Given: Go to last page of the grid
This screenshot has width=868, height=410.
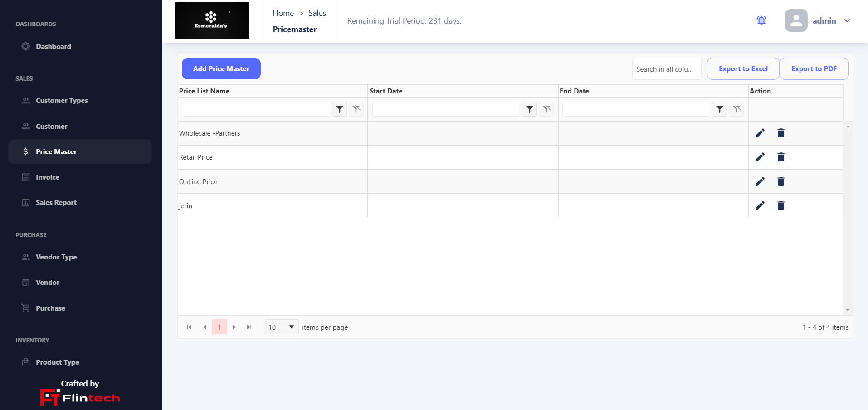Looking at the screenshot, I should (249, 327).
